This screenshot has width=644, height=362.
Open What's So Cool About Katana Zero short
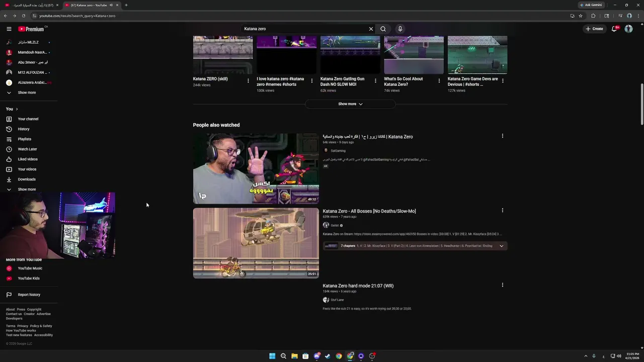(404, 81)
